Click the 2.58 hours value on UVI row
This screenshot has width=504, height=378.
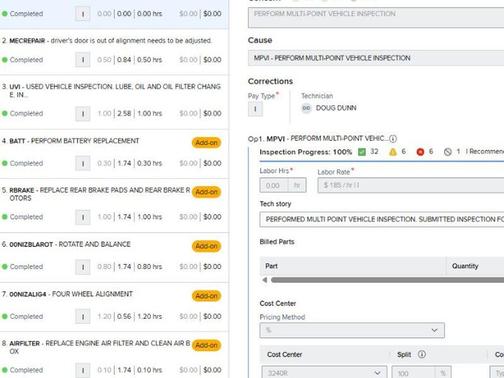pos(124,114)
